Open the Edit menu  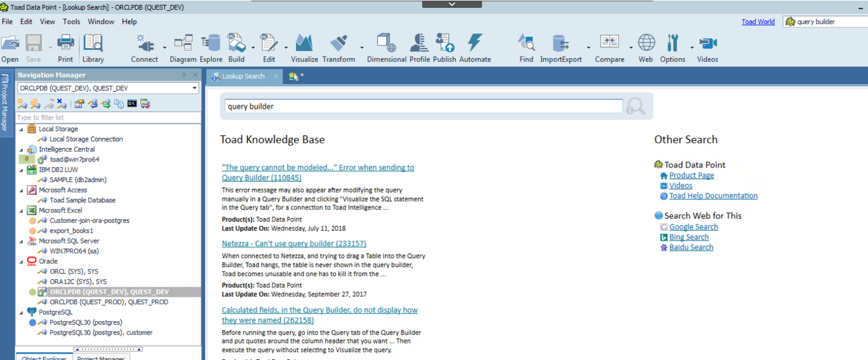click(26, 21)
